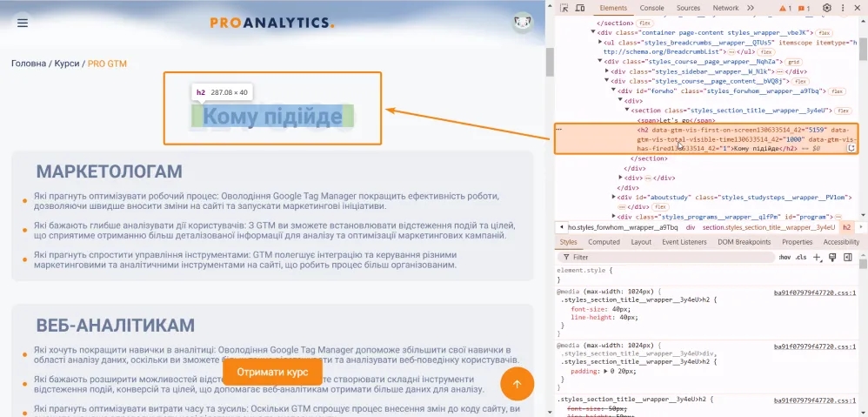The width and height of the screenshot is (868, 417).
Task: Switch to the Console tab
Action: tap(651, 8)
